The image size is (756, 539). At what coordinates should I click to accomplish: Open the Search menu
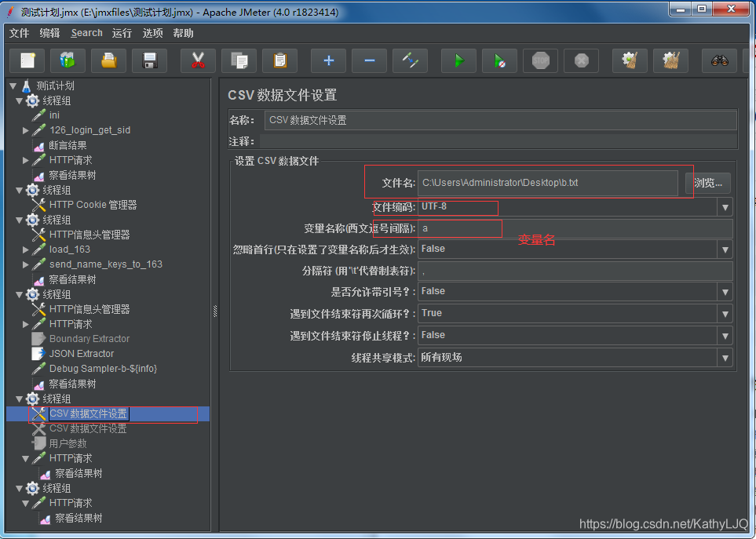pos(87,33)
